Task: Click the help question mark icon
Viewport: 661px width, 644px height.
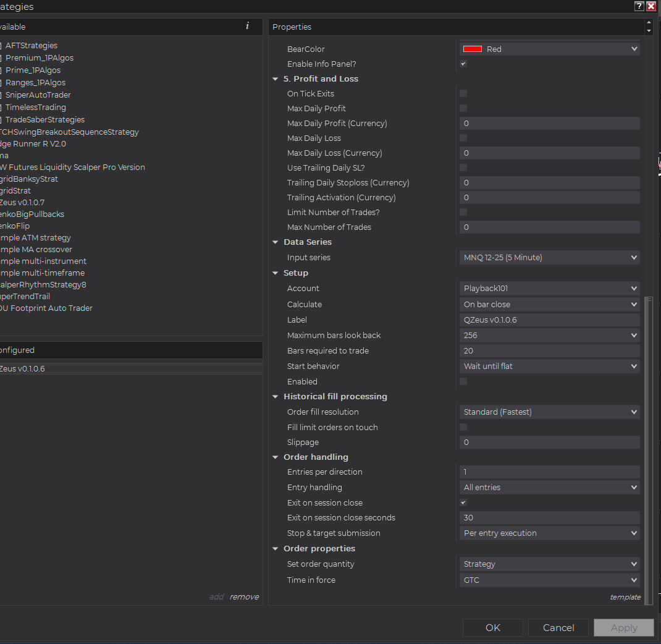Action: coord(639,6)
